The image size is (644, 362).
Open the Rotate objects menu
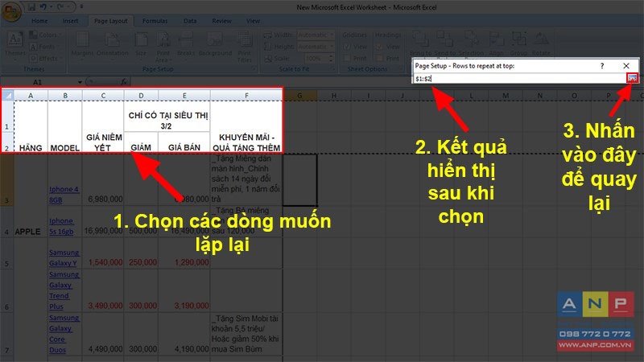tap(541, 44)
